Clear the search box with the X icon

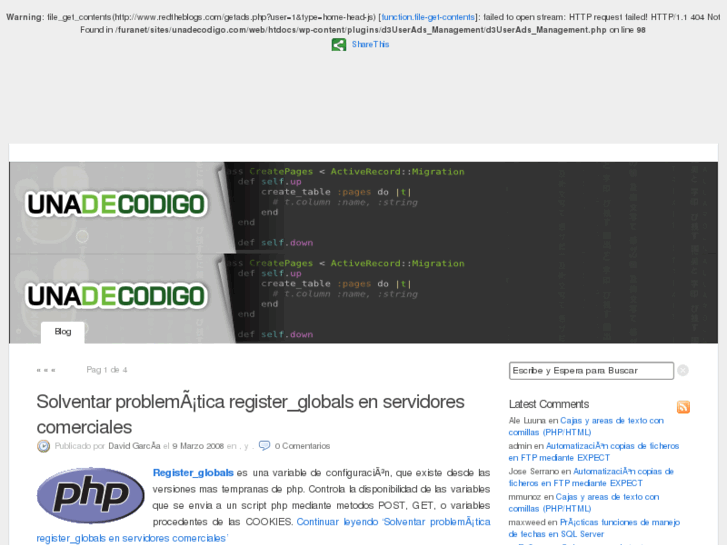[682, 371]
